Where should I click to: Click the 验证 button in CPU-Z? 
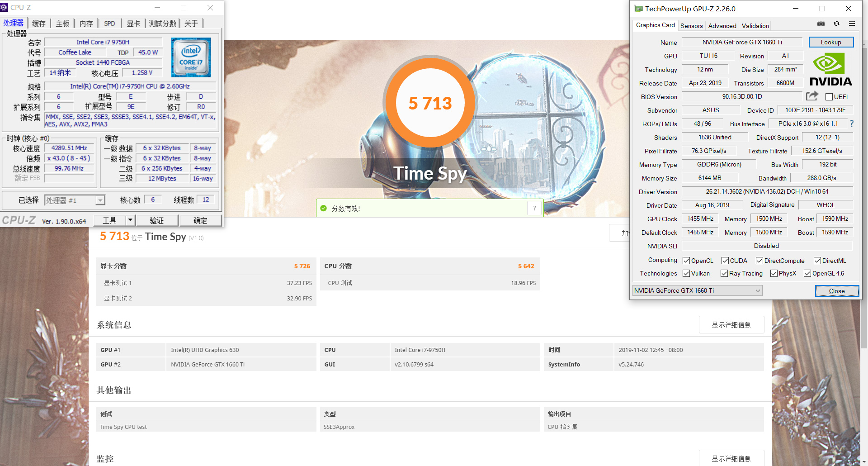click(156, 220)
